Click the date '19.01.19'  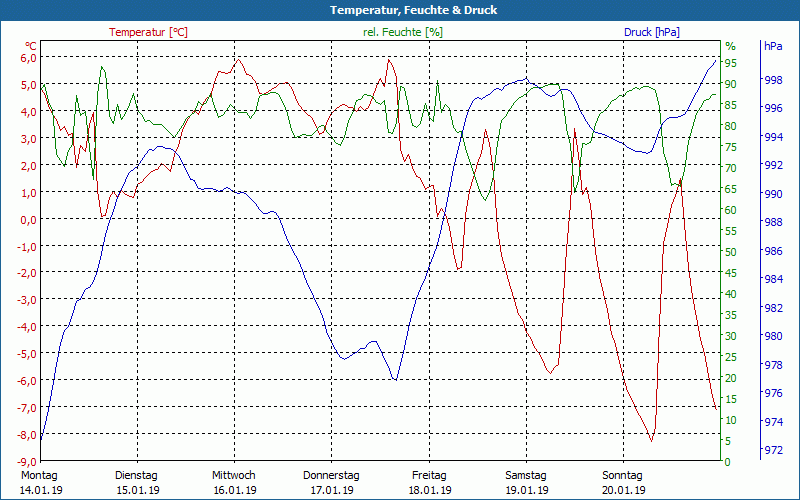coord(527,490)
